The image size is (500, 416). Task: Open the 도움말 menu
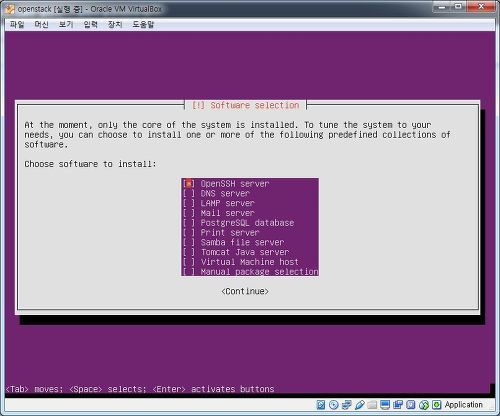(x=143, y=24)
